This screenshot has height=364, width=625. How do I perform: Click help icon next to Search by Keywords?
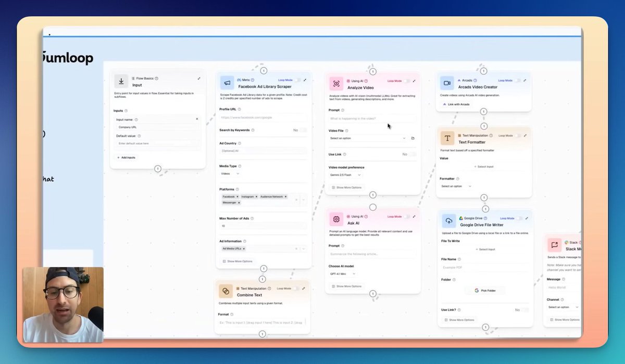point(253,130)
